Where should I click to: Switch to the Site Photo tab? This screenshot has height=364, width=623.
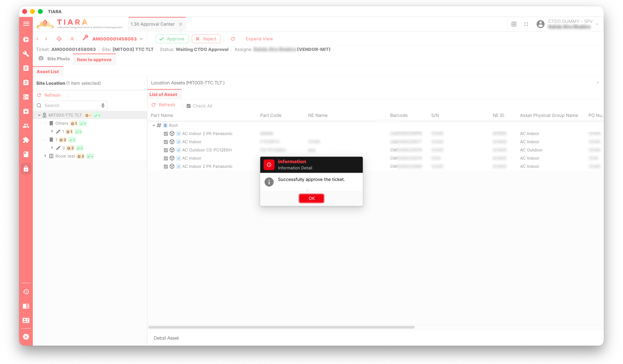(55, 59)
